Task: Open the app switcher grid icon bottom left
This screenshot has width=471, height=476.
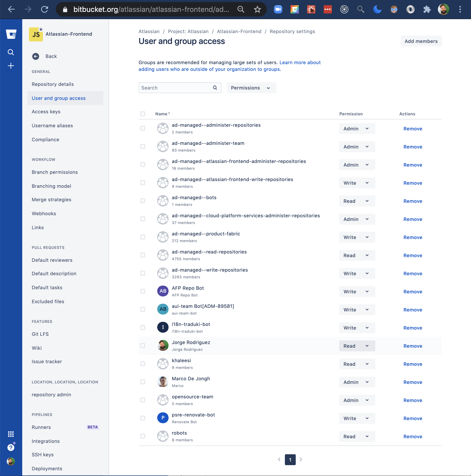Action: [11, 434]
